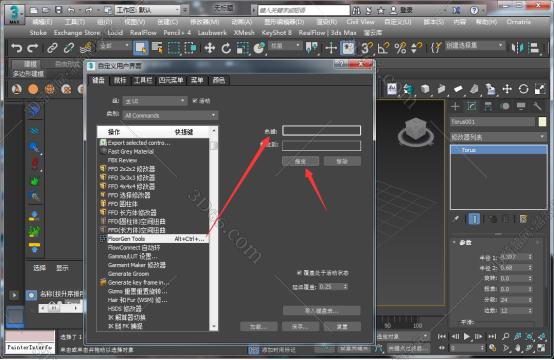Screen dimensions: 554x360
Task: Click the Mirror tool icon
Action: point(518,48)
